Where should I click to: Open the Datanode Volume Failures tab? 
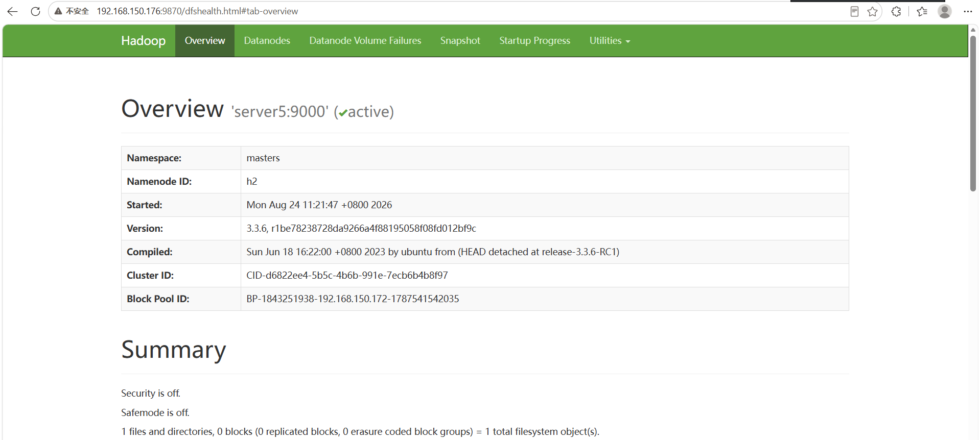[365, 41]
